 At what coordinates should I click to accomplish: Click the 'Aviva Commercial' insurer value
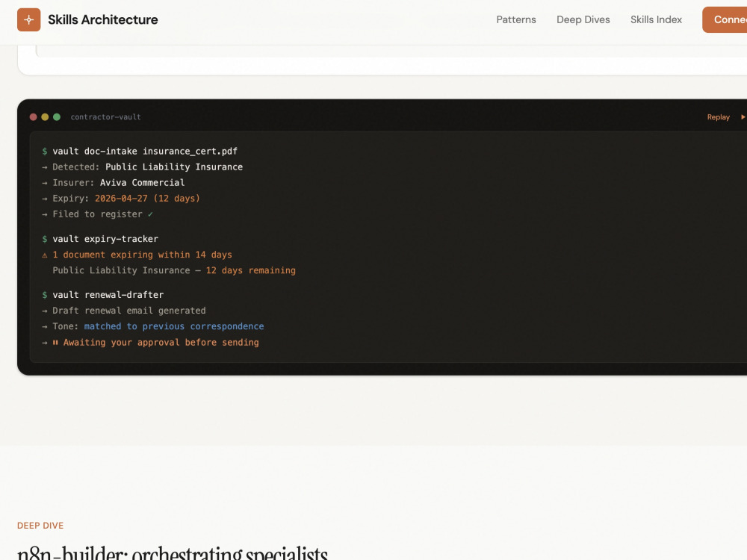point(142,182)
